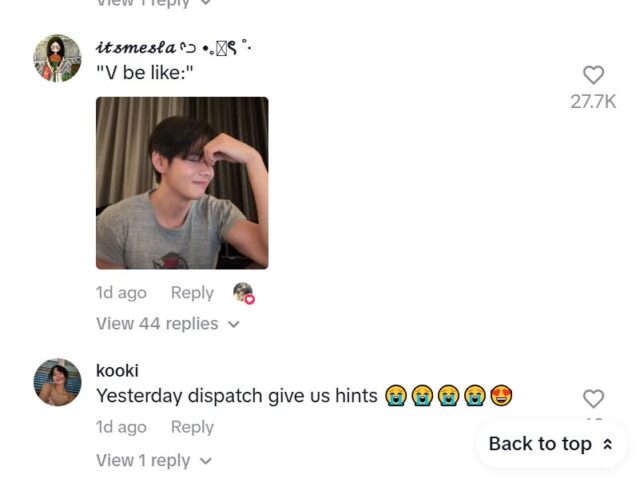Expand View 44 replies
The height and width of the screenshot is (479, 640).
click(168, 324)
